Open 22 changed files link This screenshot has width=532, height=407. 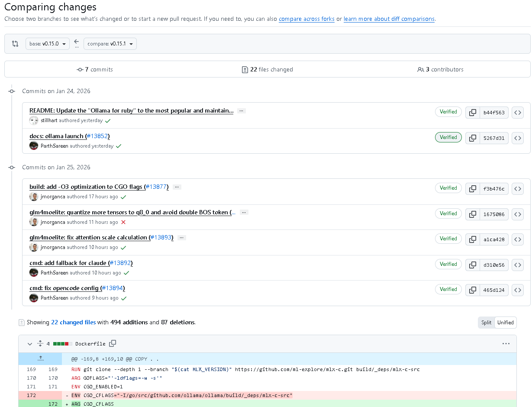tap(74, 323)
